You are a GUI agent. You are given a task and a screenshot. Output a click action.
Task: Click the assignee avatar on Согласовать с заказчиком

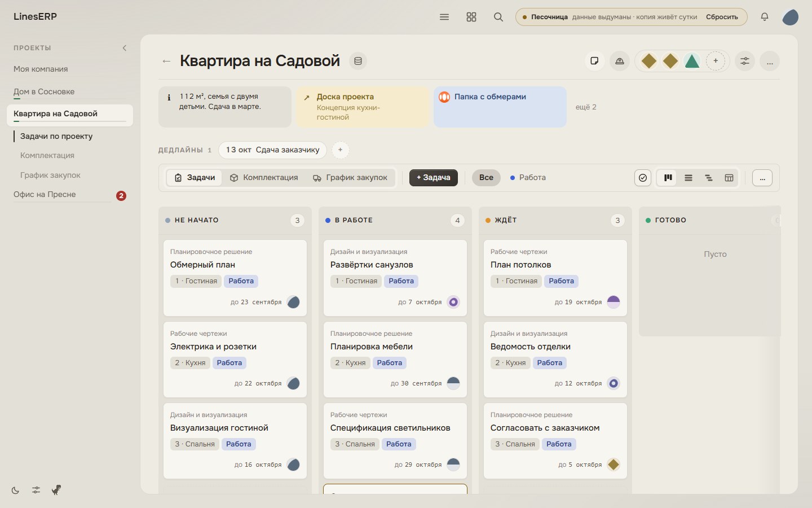coord(614,465)
